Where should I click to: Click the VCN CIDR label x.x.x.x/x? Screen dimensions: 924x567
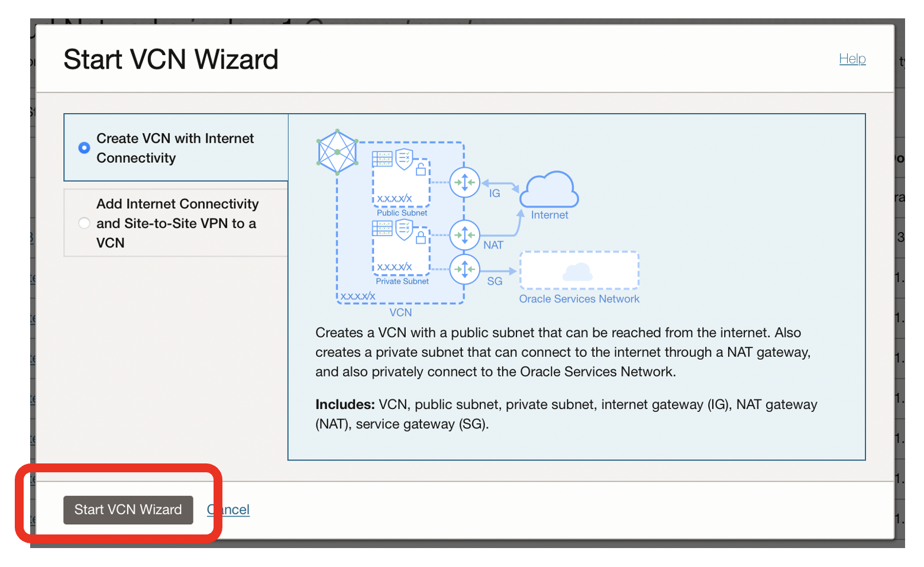(x=358, y=296)
